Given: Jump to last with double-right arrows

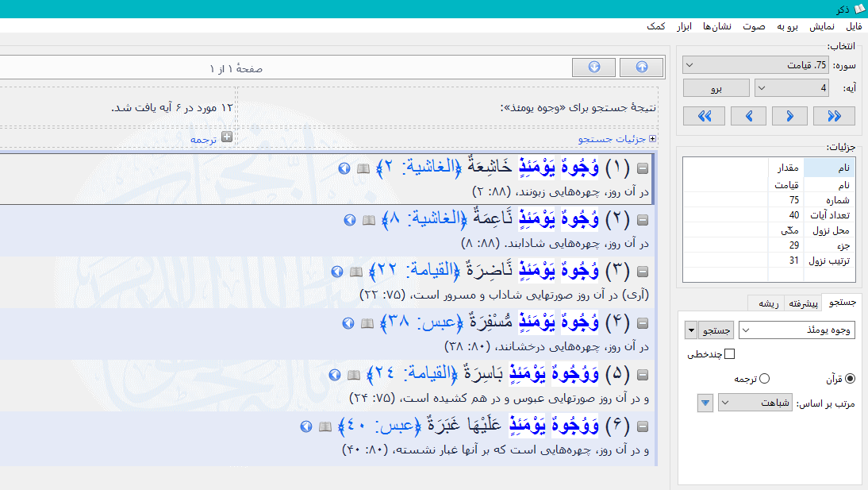Looking at the screenshot, I should (x=834, y=116).
